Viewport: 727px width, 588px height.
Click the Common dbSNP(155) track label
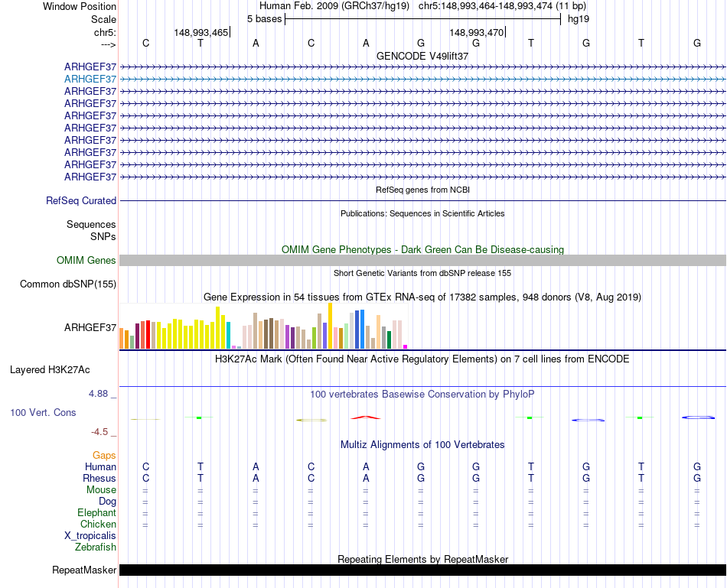pos(68,284)
